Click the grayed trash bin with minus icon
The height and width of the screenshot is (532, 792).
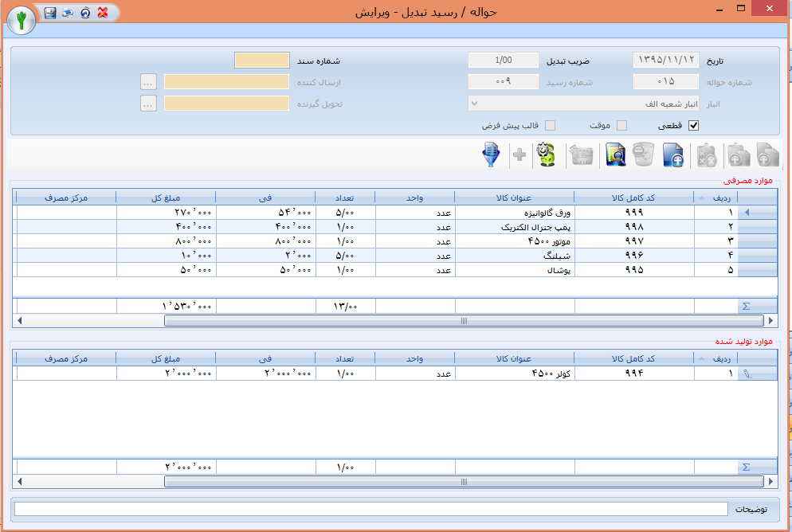point(644,155)
